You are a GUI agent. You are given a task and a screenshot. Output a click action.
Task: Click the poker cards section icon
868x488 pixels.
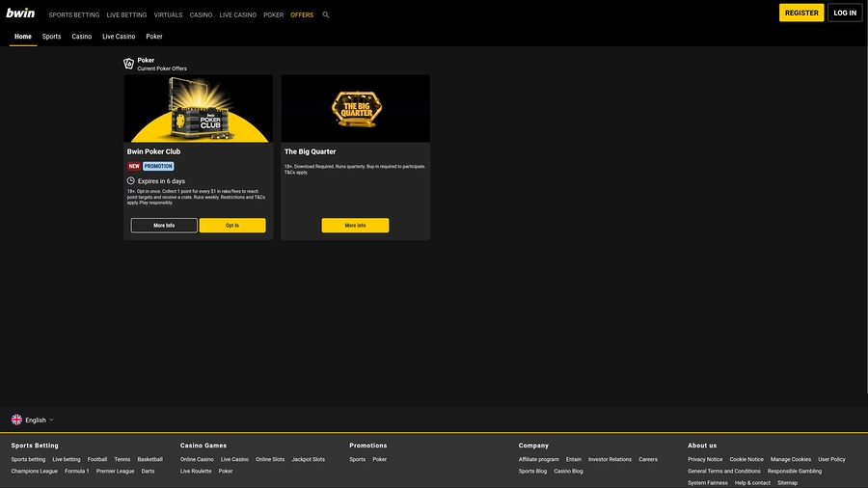coord(128,64)
